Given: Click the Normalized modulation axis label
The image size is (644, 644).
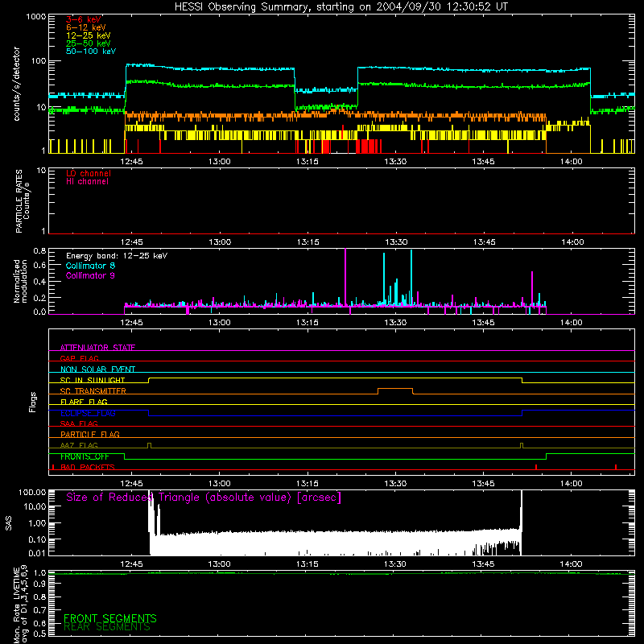Looking at the screenshot, I should 20,281.
